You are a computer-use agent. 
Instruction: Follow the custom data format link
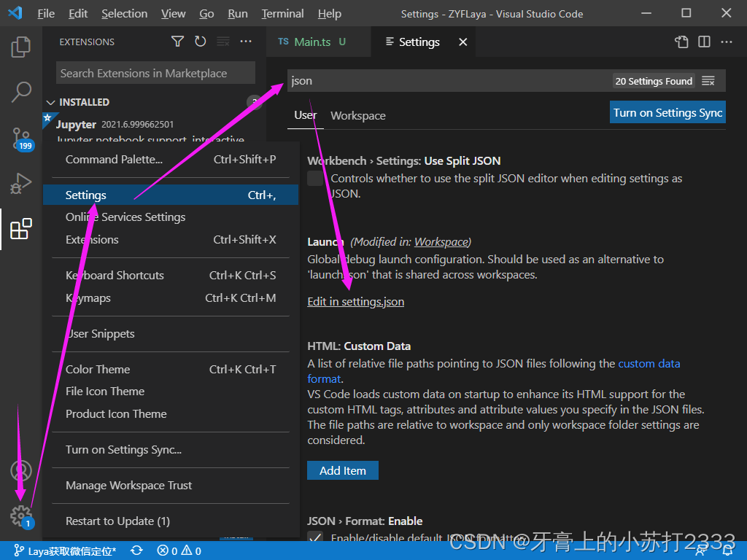coord(649,364)
